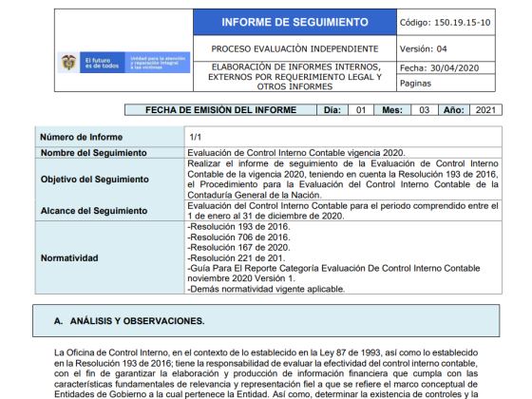Click the 'Mes:' label
Screen dimensions: 532x399
pos(392,110)
